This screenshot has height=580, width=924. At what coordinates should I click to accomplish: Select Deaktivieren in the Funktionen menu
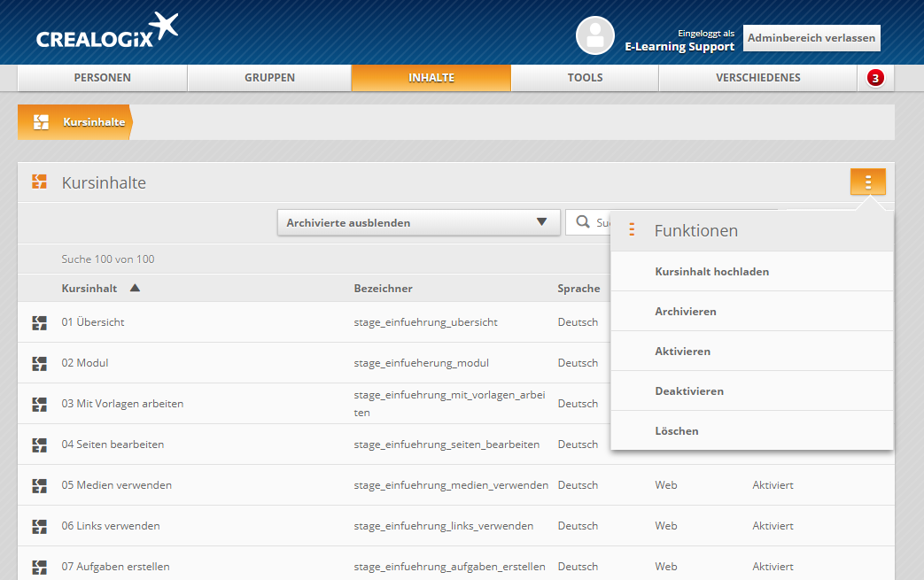pyautogui.click(x=689, y=391)
